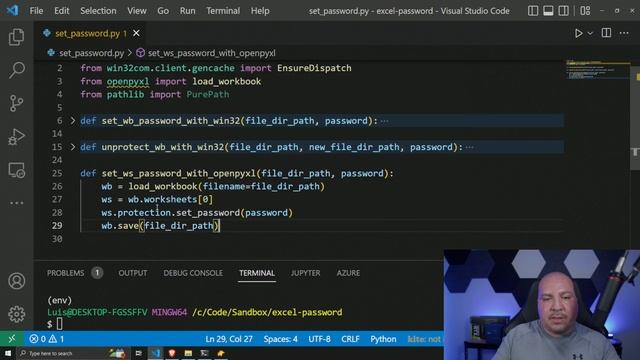Open Task View on the taskbar
The image size is (640, 360).
coord(138,353)
